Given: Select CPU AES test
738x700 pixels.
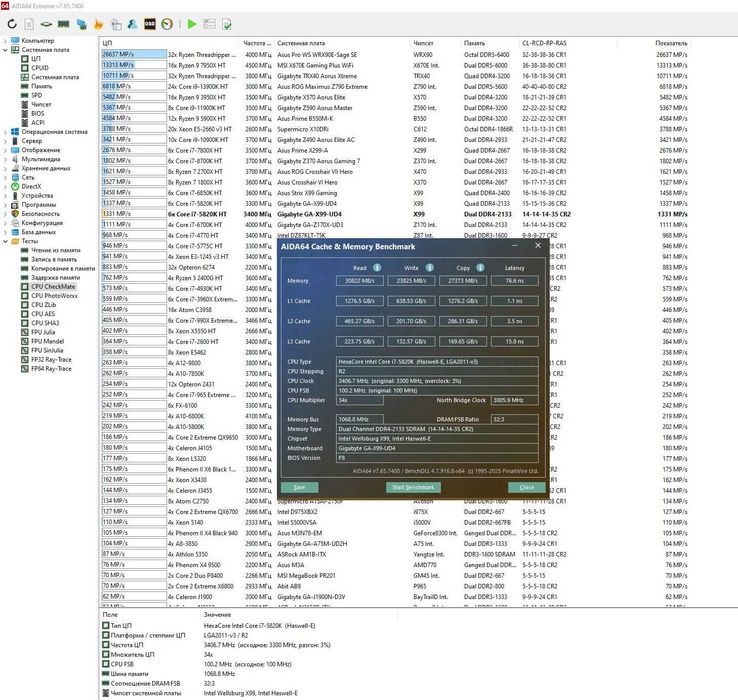Looking at the screenshot, I should [43, 314].
